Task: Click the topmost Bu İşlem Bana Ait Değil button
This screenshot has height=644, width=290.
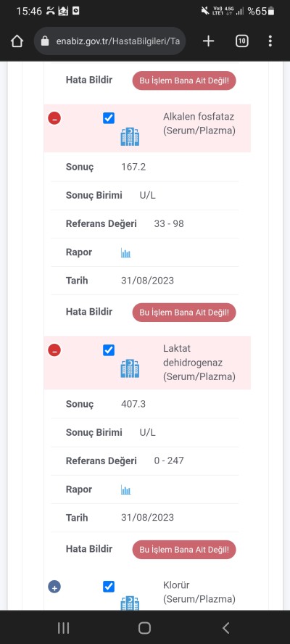Action: click(x=184, y=80)
